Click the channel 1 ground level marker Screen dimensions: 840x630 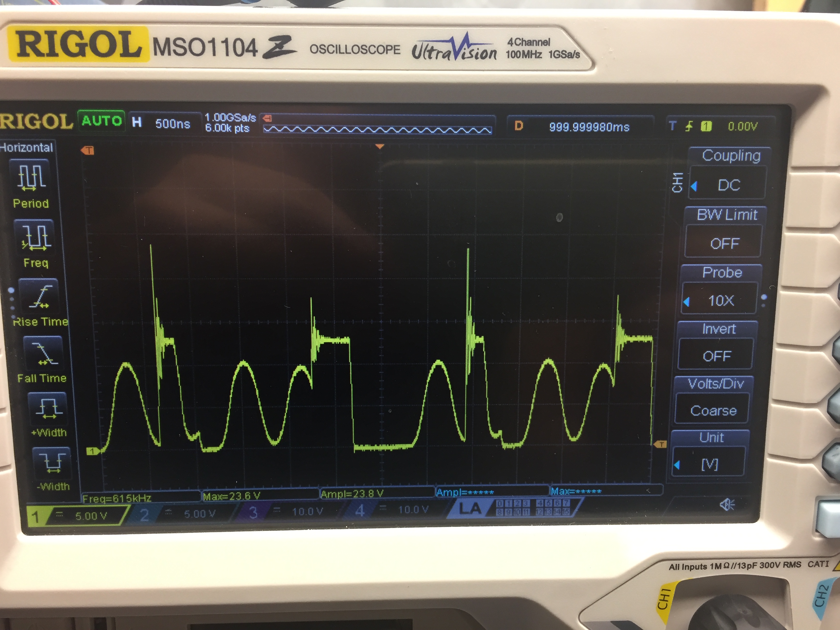[x=93, y=451]
